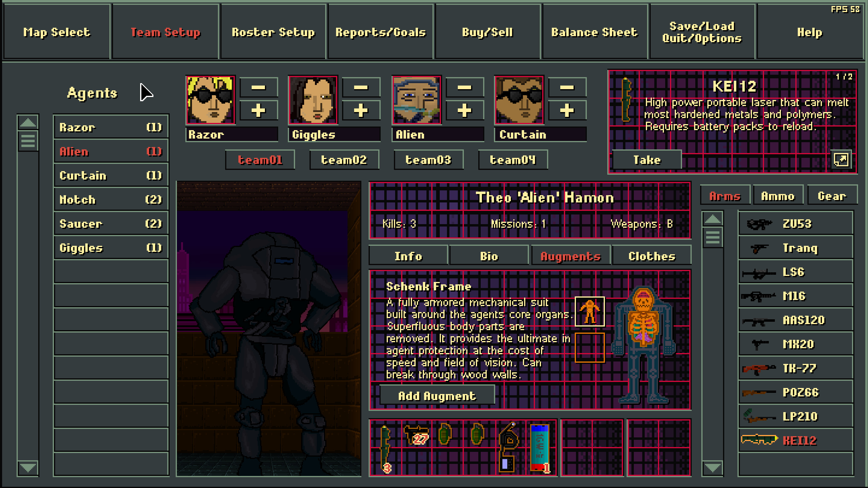Select agent Giggles in the list
Image resolution: width=868 pixels, height=488 pixels.
(x=111, y=248)
